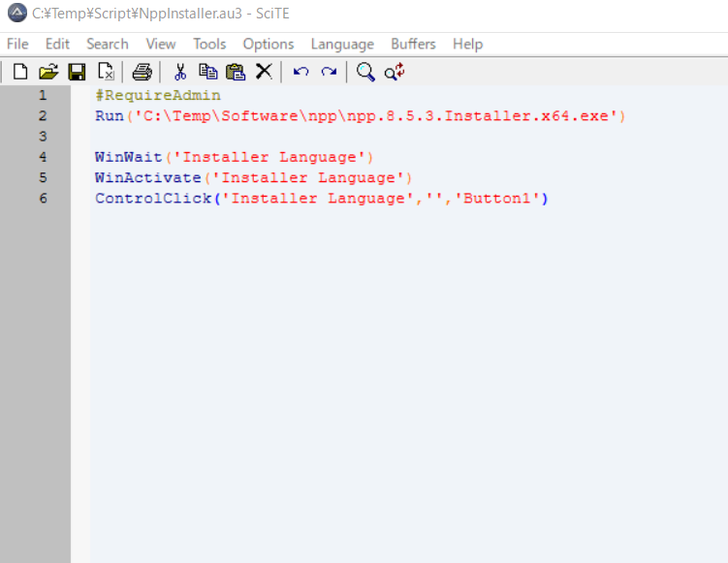Screen dimensions: 728x563
Task: Create a new file with the New icon
Action: (19, 72)
